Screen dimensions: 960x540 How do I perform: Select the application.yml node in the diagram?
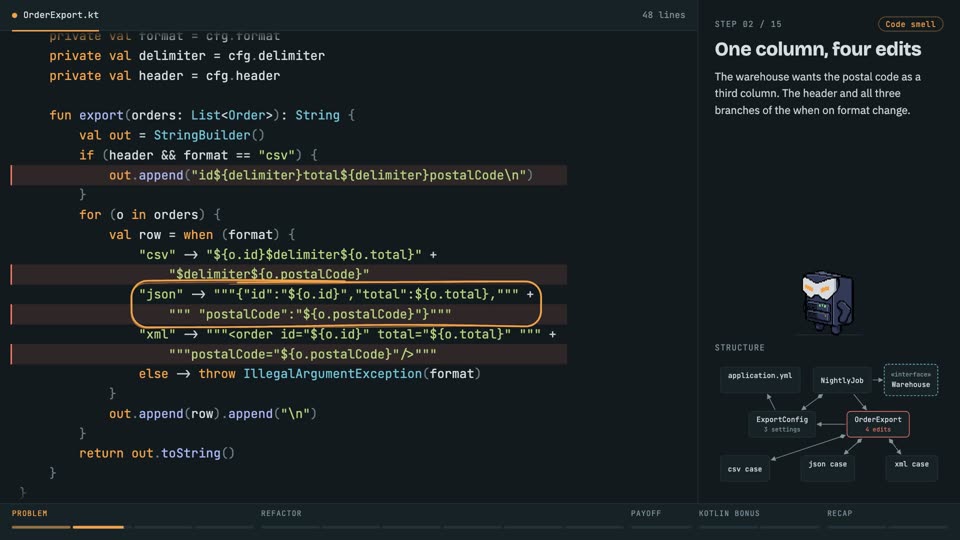760,380
